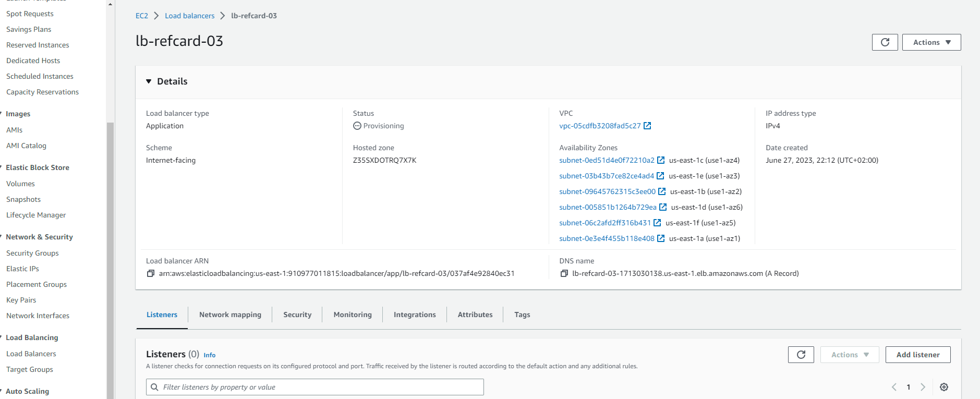Open the Listeners Actions dropdown

pos(849,355)
